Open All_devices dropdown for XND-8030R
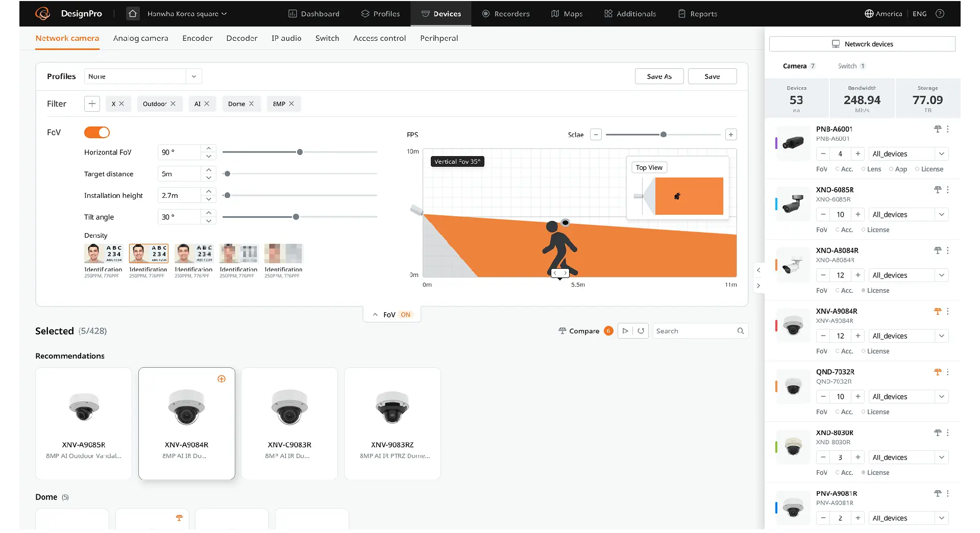Image resolution: width=980 pixels, height=533 pixels. pyautogui.click(x=909, y=458)
